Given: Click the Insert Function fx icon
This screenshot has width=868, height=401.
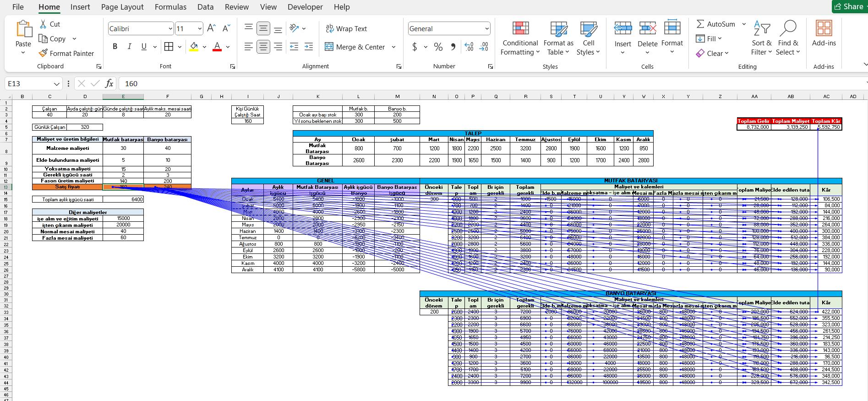Looking at the screenshot, I should pyautogui.click(x=109, y=83).
